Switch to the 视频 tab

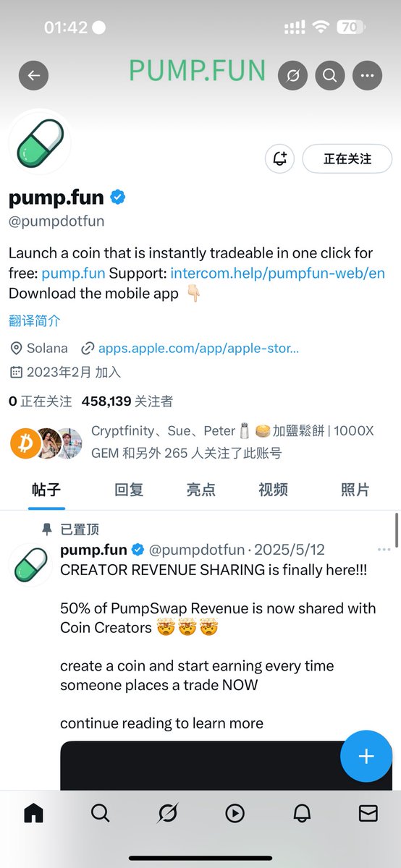point(273,490)
